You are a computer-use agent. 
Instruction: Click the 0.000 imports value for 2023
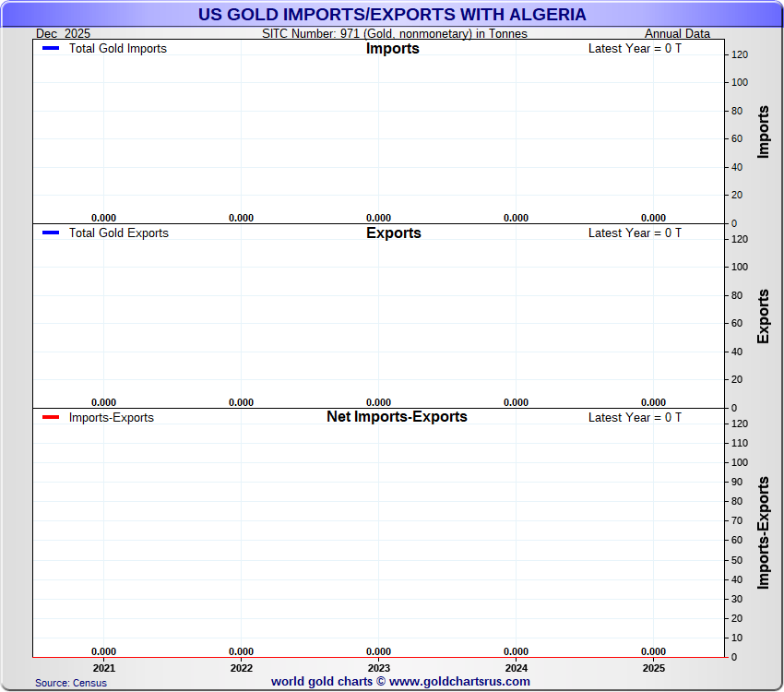click(x=378, y=218)
